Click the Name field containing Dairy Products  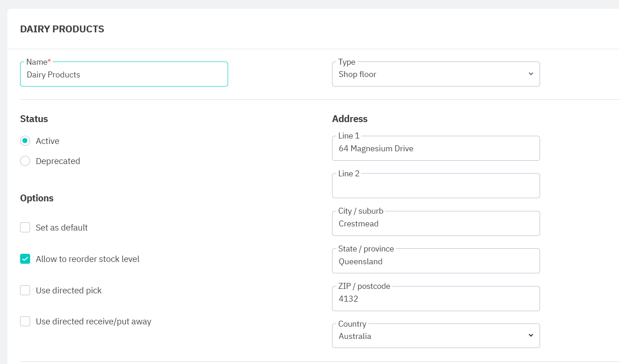124,75
